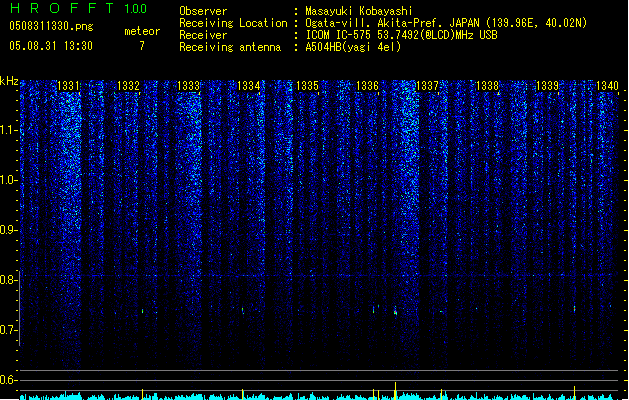
Task: Click the 1332 time marker
Action: [128, 86]
